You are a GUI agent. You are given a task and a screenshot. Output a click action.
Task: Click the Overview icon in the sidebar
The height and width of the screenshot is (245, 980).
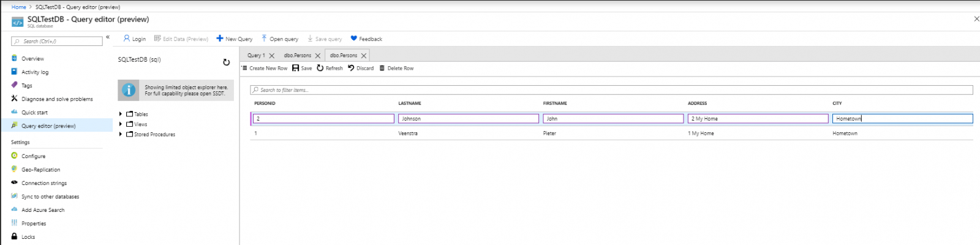(x=14, y=58)
